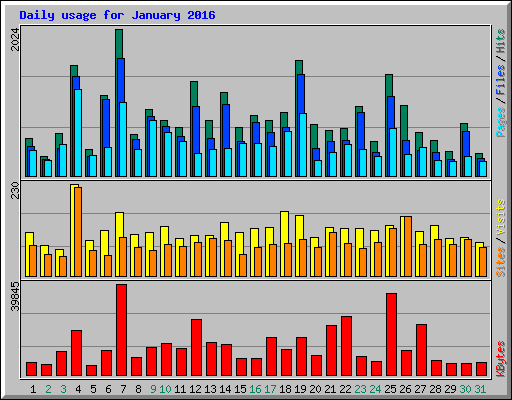512x400 pixels.
Task: Click green day label 24 on x-axis
Action: (375, 389)
